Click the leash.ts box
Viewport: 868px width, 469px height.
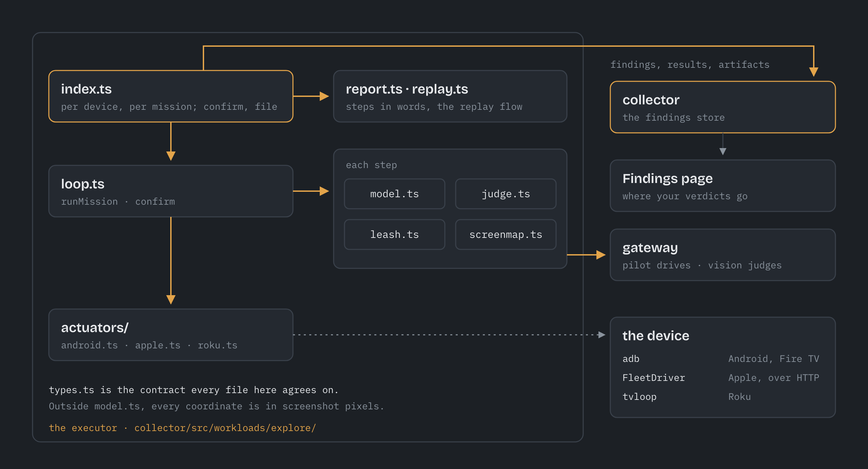pyautogui.click(x=395, y=234)
